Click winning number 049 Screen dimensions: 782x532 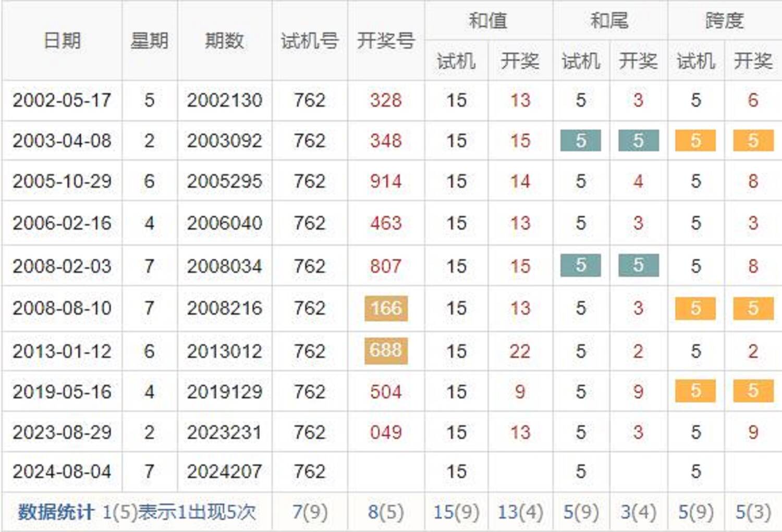pyautogui.click(x=386, y=432)
